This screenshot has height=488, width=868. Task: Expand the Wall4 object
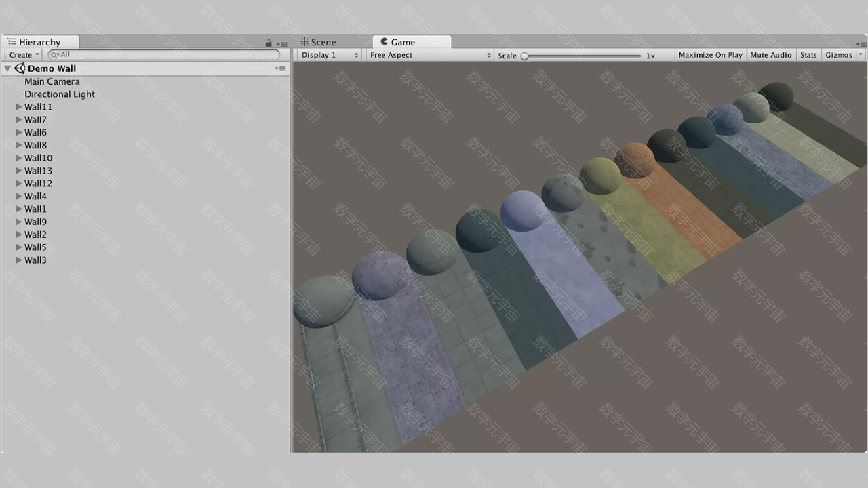pyautogui.click(x=19, y=197)
